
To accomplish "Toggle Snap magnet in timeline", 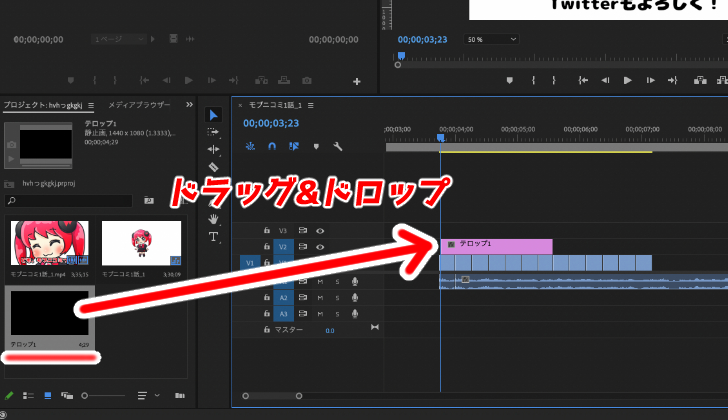I will tap(272, 147).
